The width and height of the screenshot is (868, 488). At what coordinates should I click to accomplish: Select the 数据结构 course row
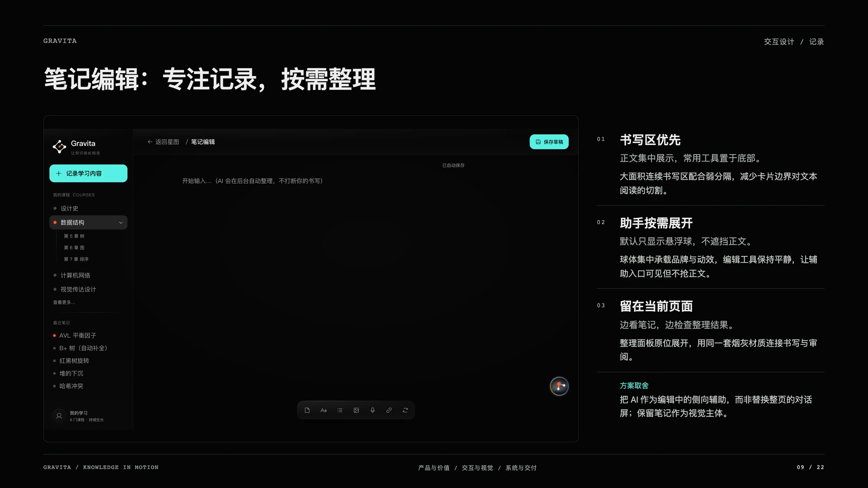[88, 222]
